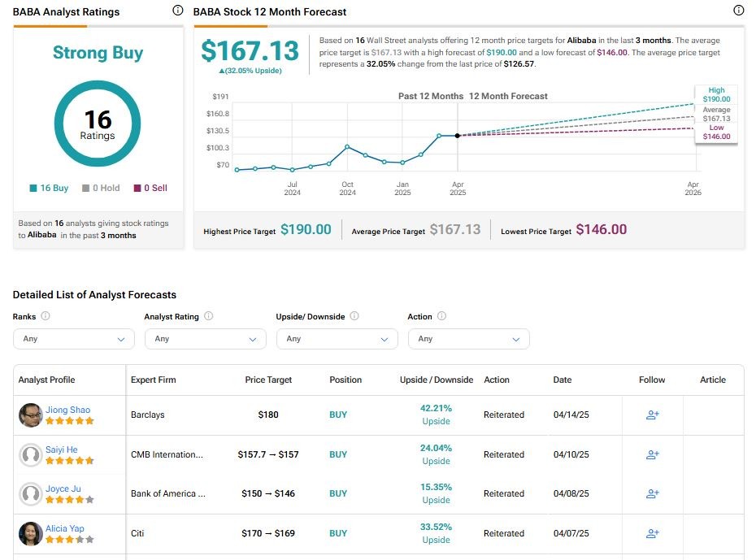756x560 pixels.
Task: Follow analyst Saiyi He
Action: (652, 454)
